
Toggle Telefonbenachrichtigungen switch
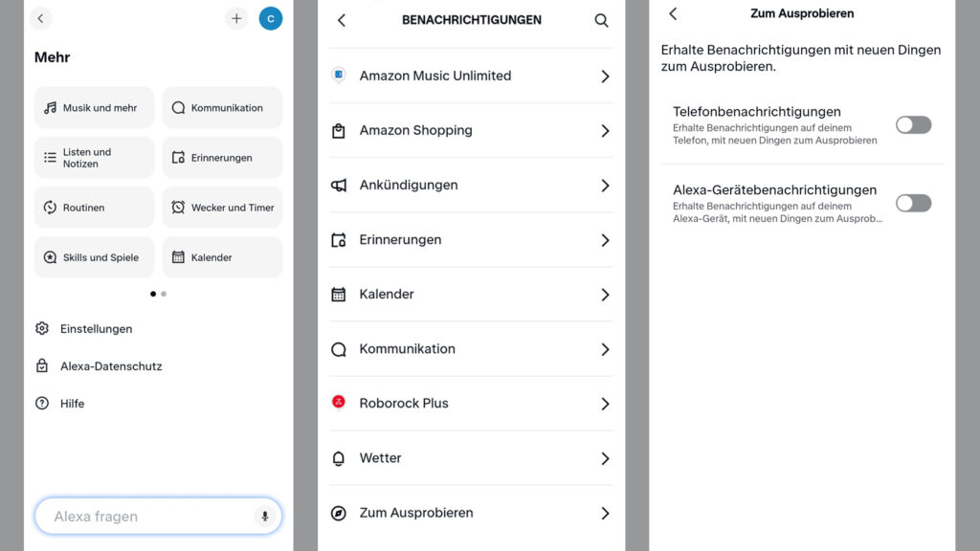[913, 125]
